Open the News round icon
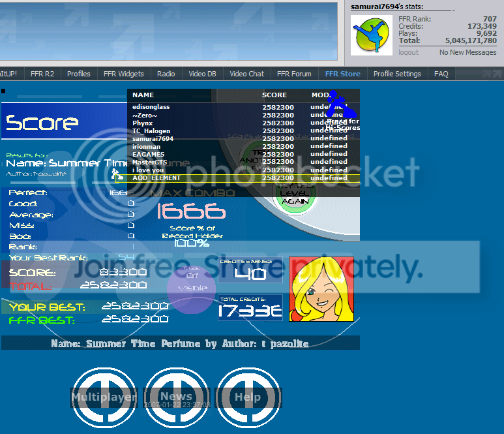 176,395
